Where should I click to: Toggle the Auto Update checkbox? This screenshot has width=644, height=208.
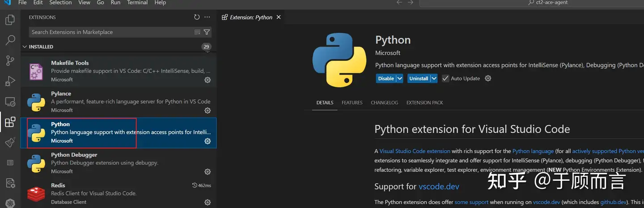click(x=445, y=78)
